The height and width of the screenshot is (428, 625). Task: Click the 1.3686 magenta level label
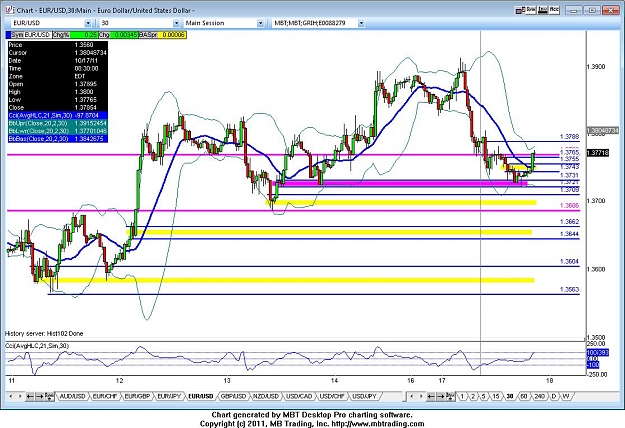(x=569, y=206)
